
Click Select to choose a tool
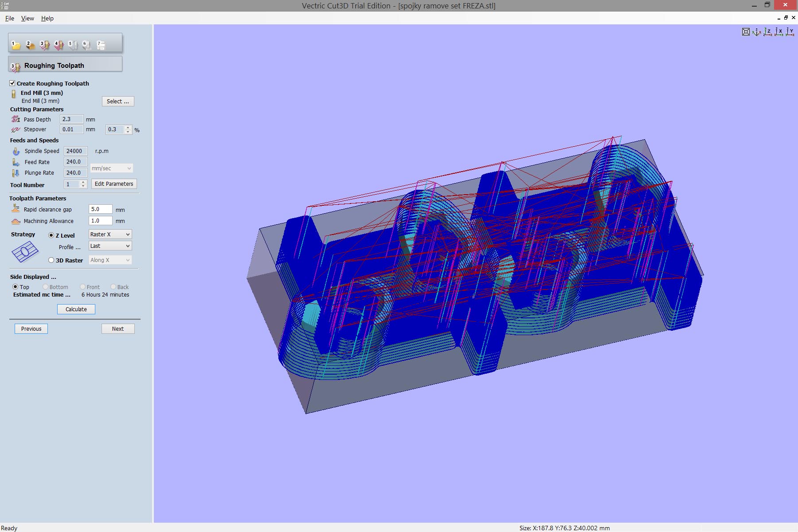click(x=117, y=102)
